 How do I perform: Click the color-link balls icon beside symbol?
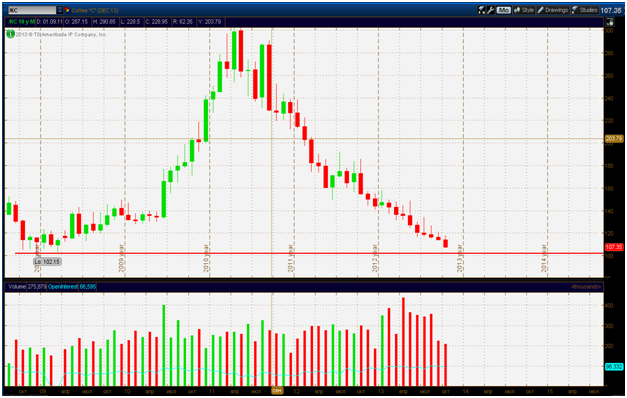point(67,10)
